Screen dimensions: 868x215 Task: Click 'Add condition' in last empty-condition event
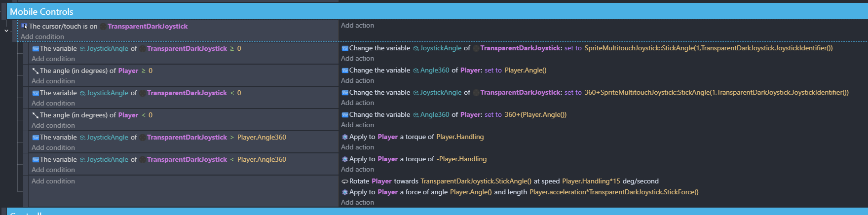[x=53, y=181]
